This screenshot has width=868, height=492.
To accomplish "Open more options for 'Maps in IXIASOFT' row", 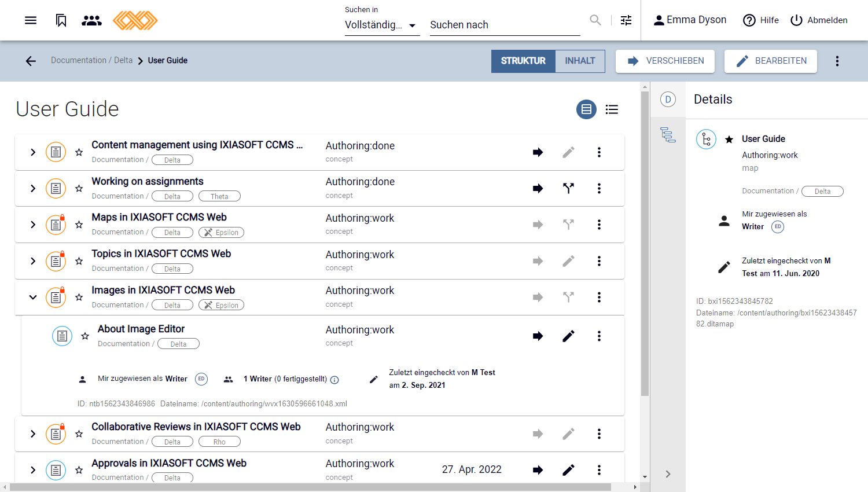I will [599, 225].
